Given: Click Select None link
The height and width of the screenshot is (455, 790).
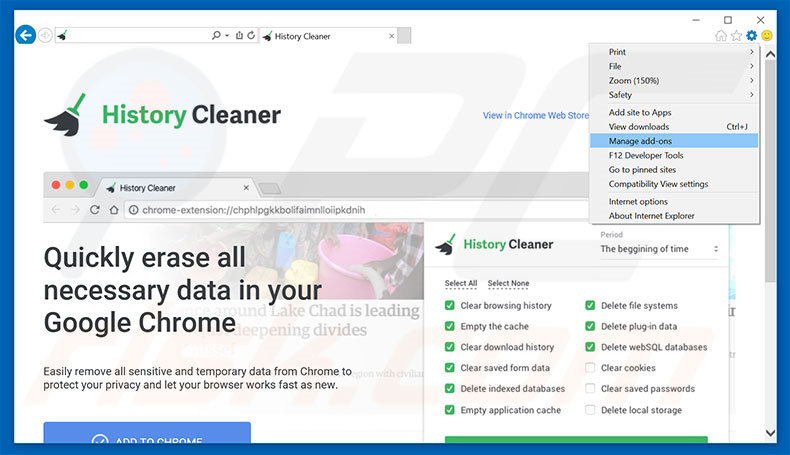Looking at the screenshot, I should click(x=508, y=283).
